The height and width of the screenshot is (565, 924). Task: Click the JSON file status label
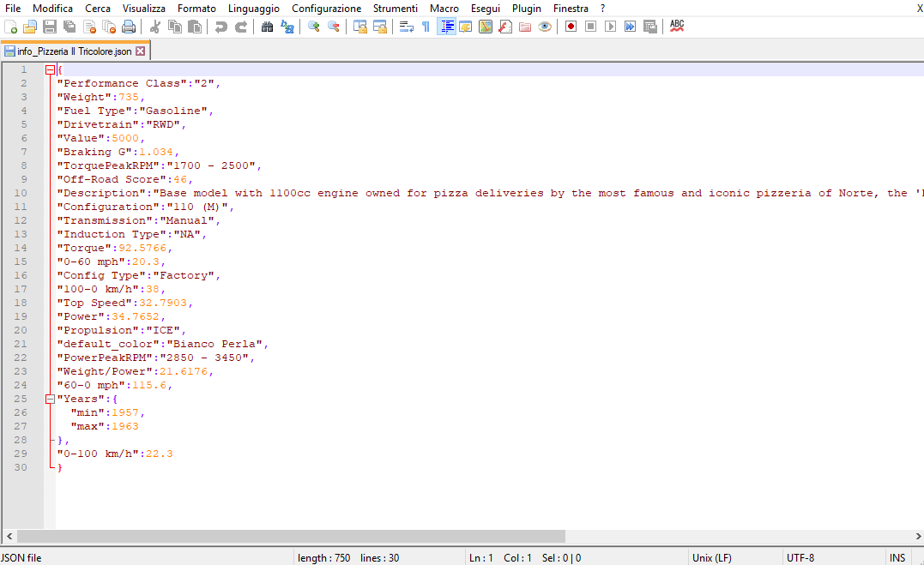tap(21, 558)
